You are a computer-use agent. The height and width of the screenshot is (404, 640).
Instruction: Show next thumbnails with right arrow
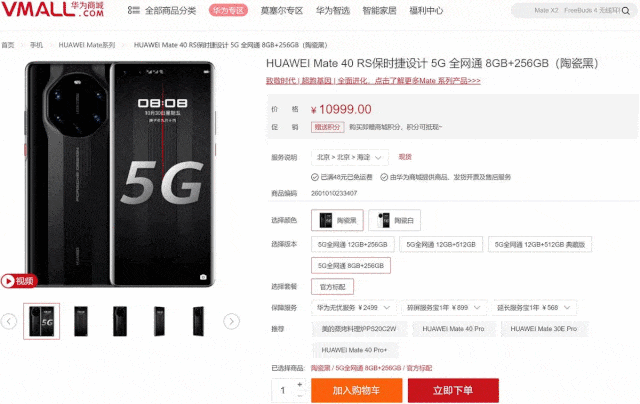[x=231, y=322]
